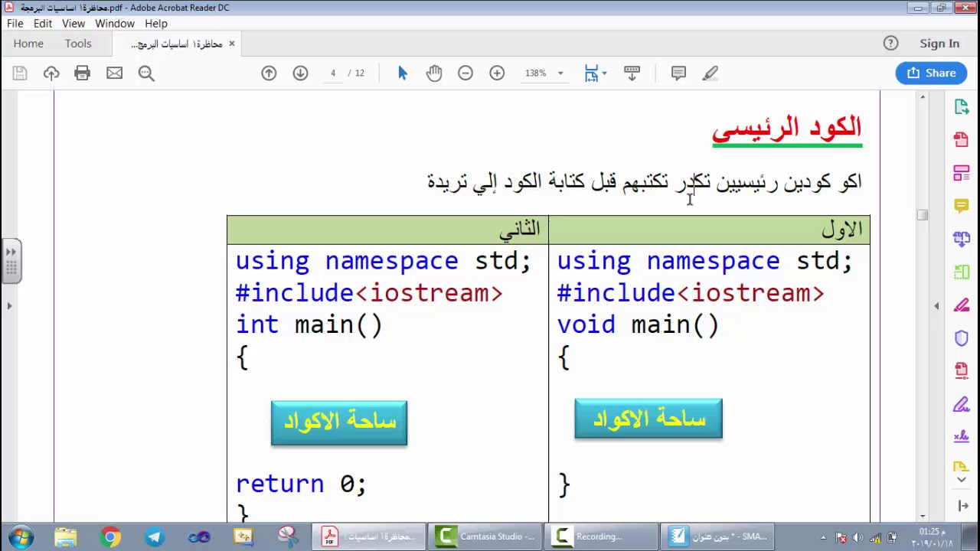Close the open PDF document tab
This screenshot has height=551, width=980.
pos(231,44)
